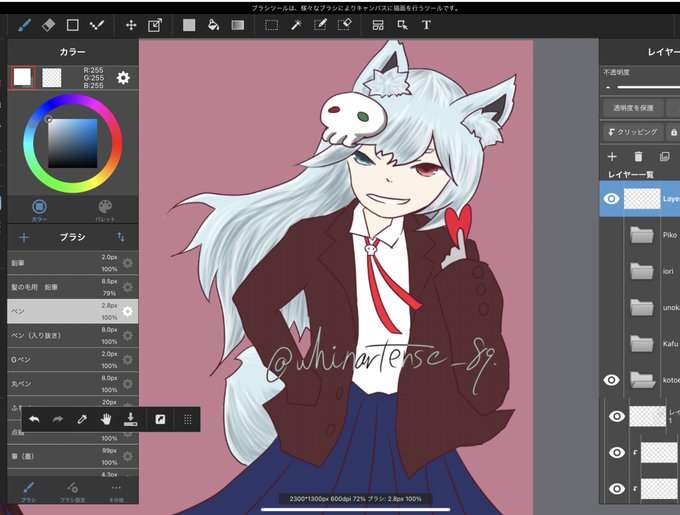
Task: Select the Move tool
Action: coord(131,25)
